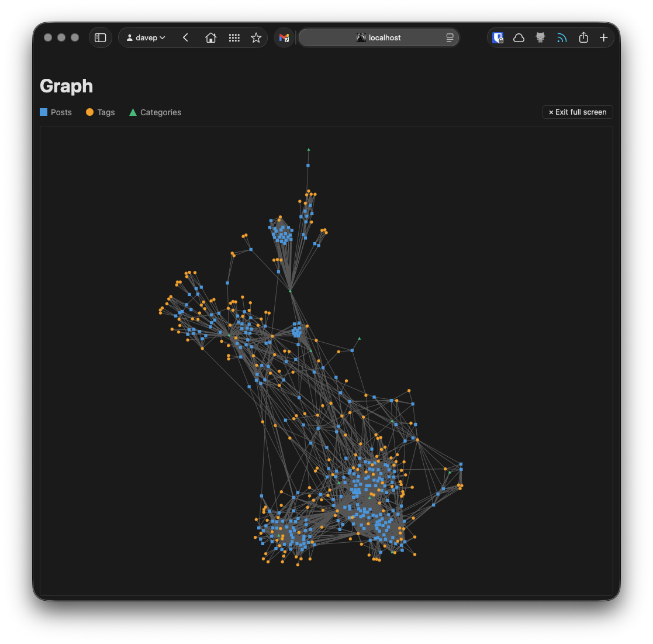Toggle the browser sidebar panel

point(101,37)
